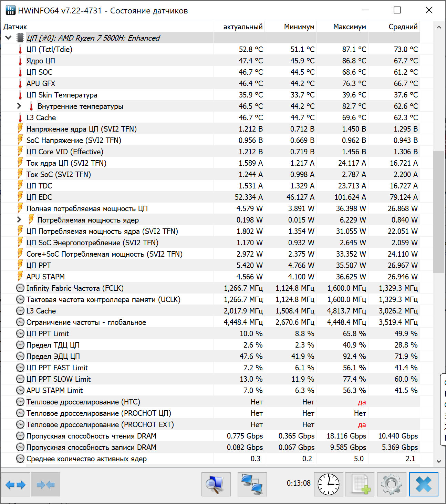This screenshot has width=446, height=504.
Task: Click the shrink layout arrows button
Action: tap(45, 485)
